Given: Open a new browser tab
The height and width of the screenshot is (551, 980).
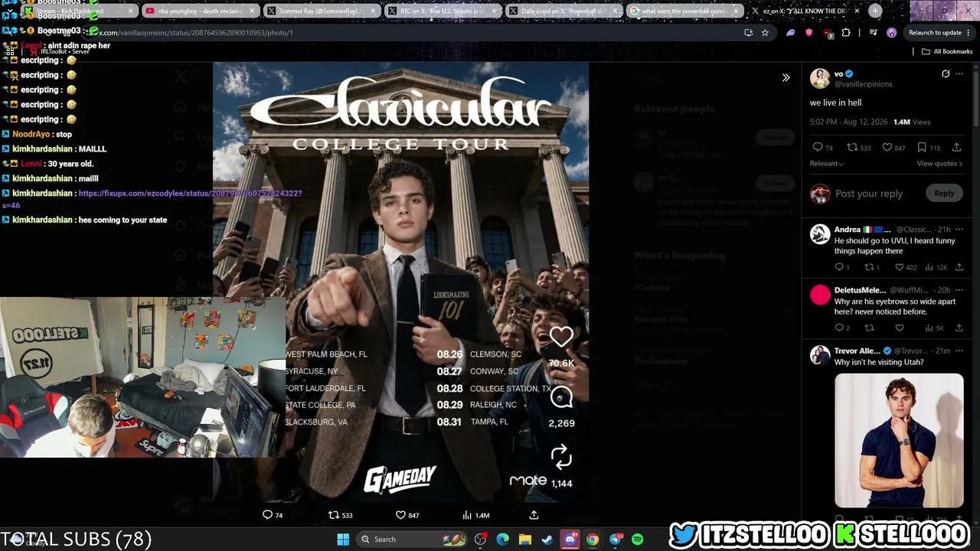Looking at the screenshot, I should pyautogui.click(x=875, y=11).
